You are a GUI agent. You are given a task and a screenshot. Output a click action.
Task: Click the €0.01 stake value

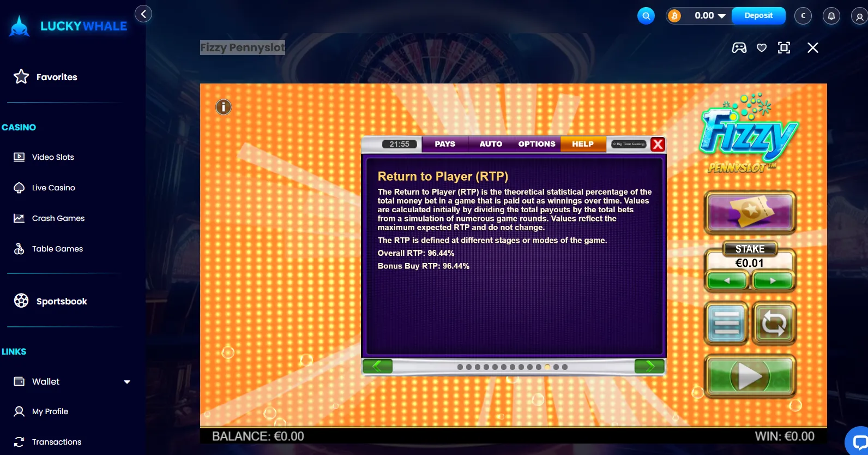[750, 263]
